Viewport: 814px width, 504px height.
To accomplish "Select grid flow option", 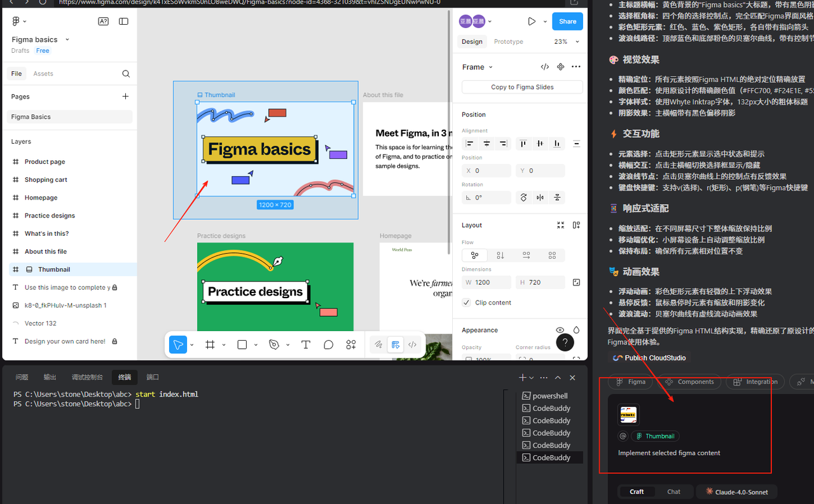I will (x=552, y=255).
